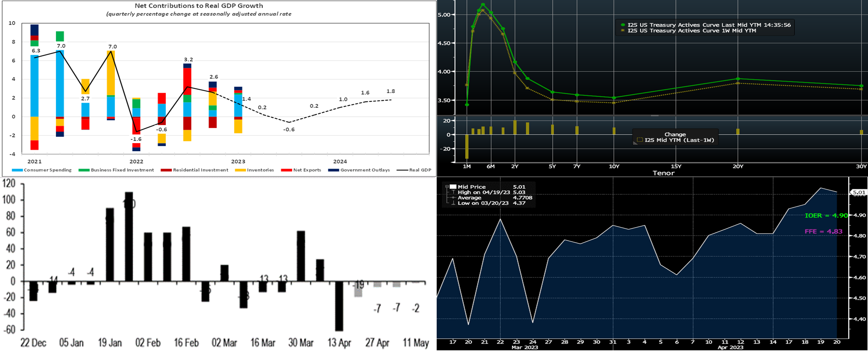This screenshot has height=351, width=868.
Task: Click yellow star icon for 1W Mid YTM
Action: pos(623,31)
